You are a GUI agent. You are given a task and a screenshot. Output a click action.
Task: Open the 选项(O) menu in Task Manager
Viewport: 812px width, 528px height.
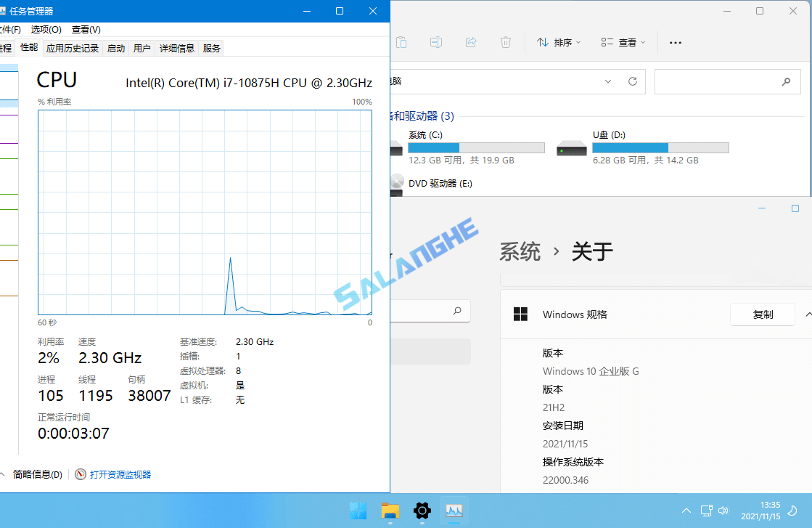tap(46, 30)
